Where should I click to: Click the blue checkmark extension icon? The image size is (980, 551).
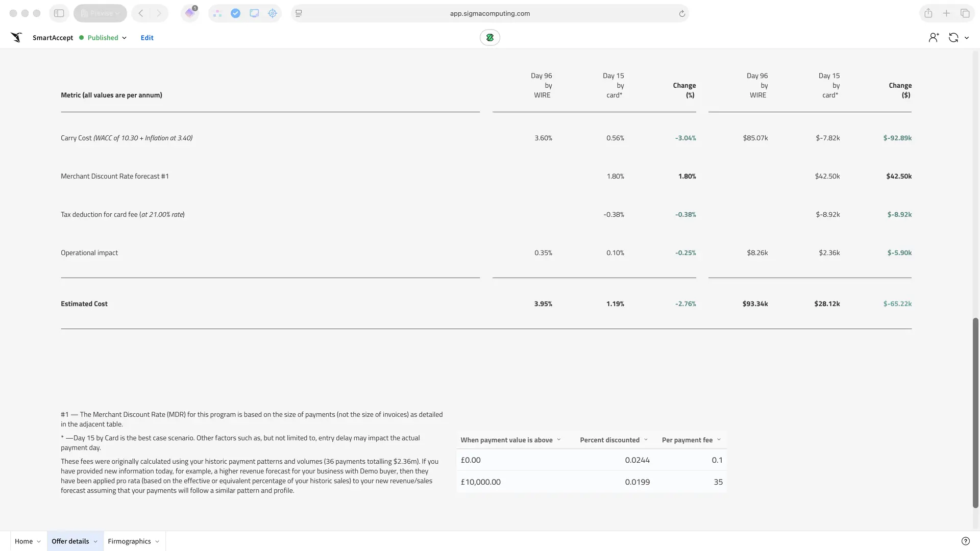tap(235, 13)
